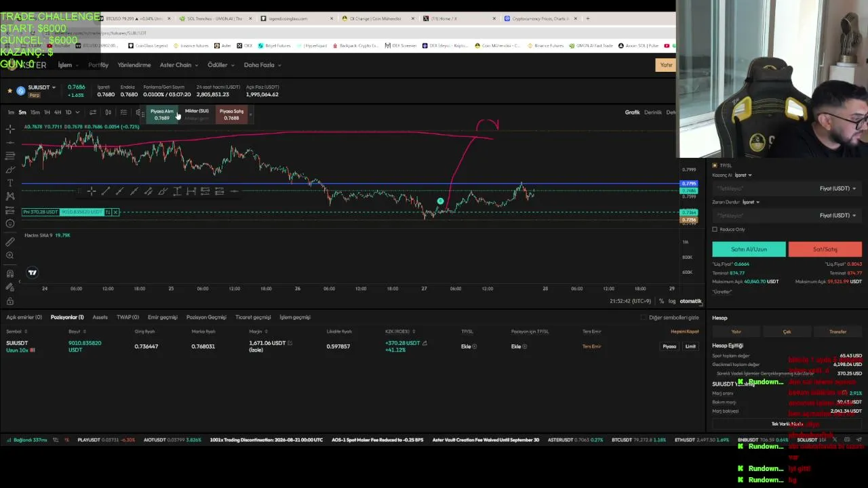Click the Satın Al/Uzun button
The height and width of the screenshot is (488, 868).
point(749,249)
